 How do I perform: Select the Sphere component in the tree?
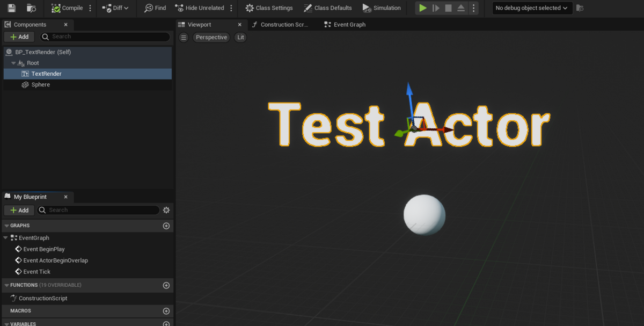(41, 84)
